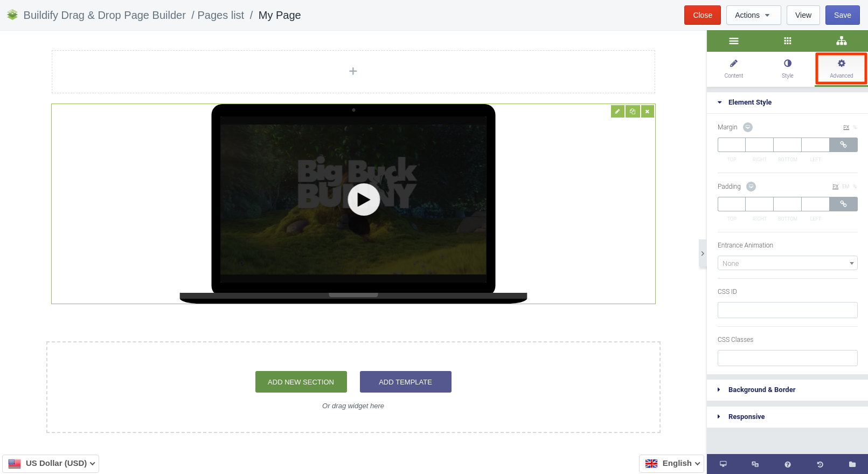Edit widget using green pencil icon
This screenshot has height=474, width=868.
coord(617,111)
